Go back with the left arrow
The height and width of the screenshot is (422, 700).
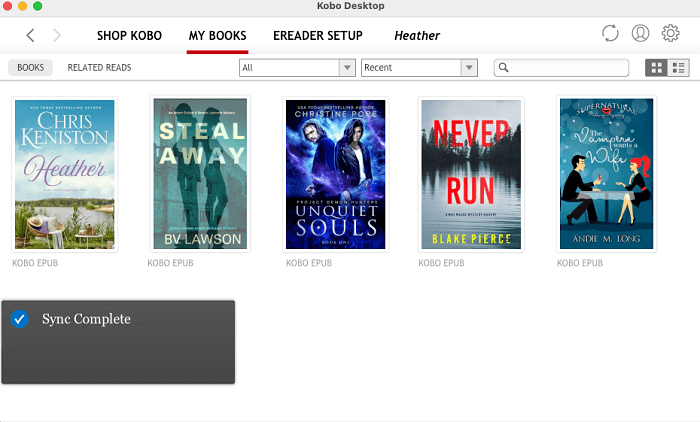tap(30, 35)
